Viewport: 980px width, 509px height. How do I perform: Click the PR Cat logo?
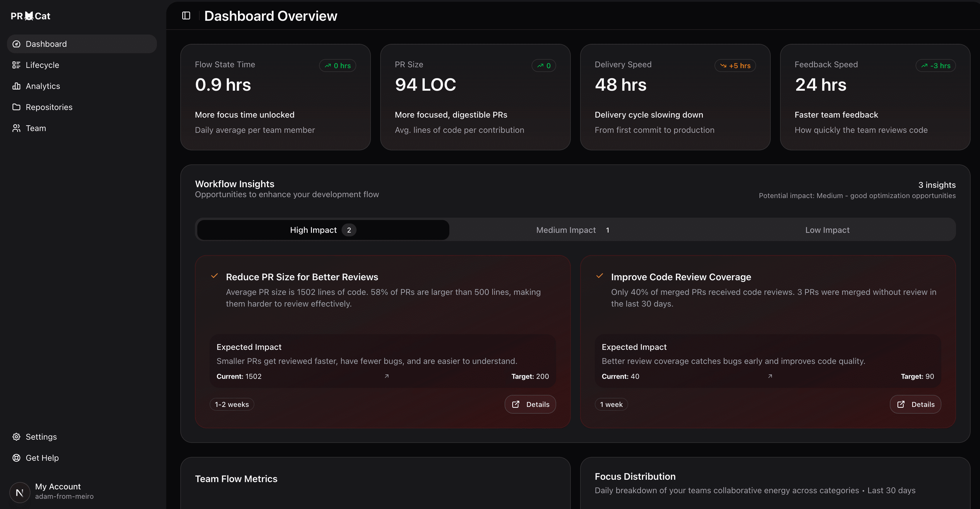pyautogui.click(x=30, y=16)
